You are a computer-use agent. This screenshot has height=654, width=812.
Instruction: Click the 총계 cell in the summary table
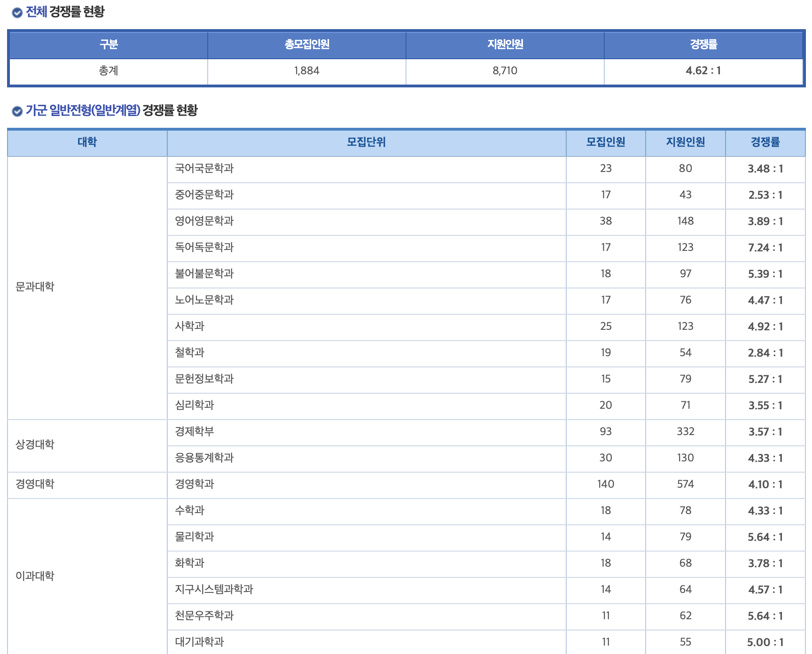point(107,71)
